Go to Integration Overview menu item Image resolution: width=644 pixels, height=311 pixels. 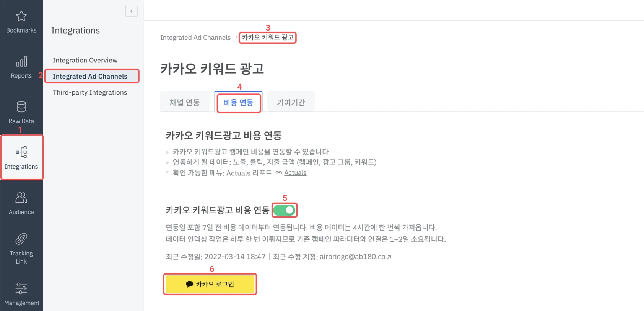[x=85, y=60]
